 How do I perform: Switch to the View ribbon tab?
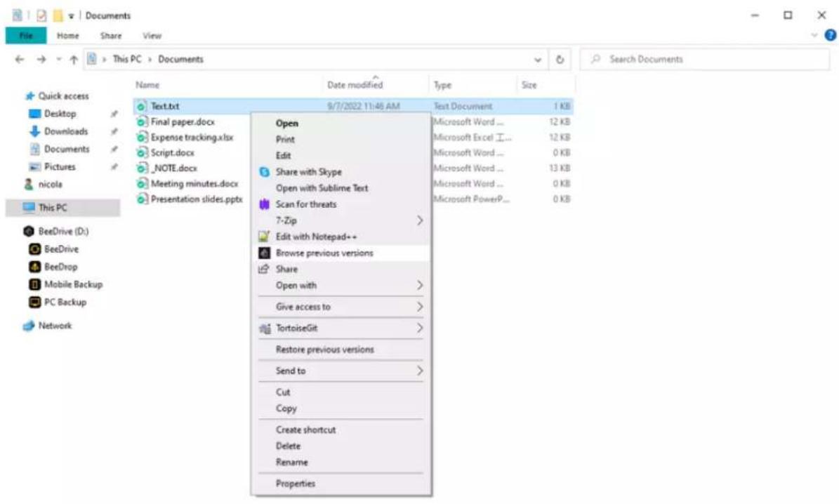[x=152, y=36]
